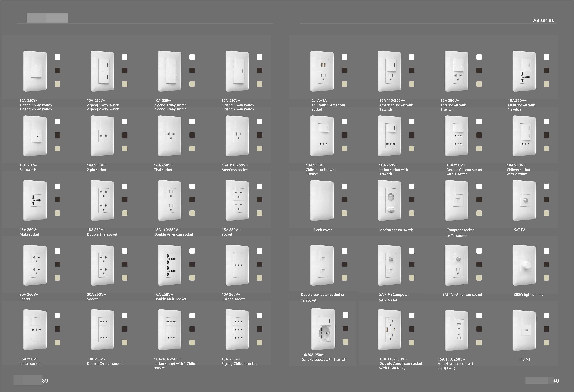Click the 'SAT·TV+American socket' label
This screenshot has height=392, width=574.
(x=462, y=295)
